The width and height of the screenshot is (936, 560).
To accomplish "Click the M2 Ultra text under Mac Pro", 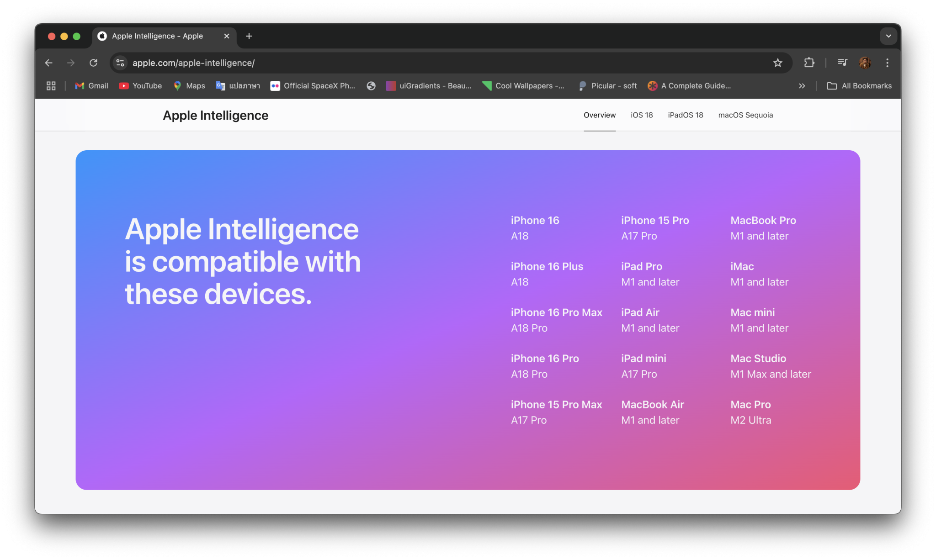I will coord(750,420).
